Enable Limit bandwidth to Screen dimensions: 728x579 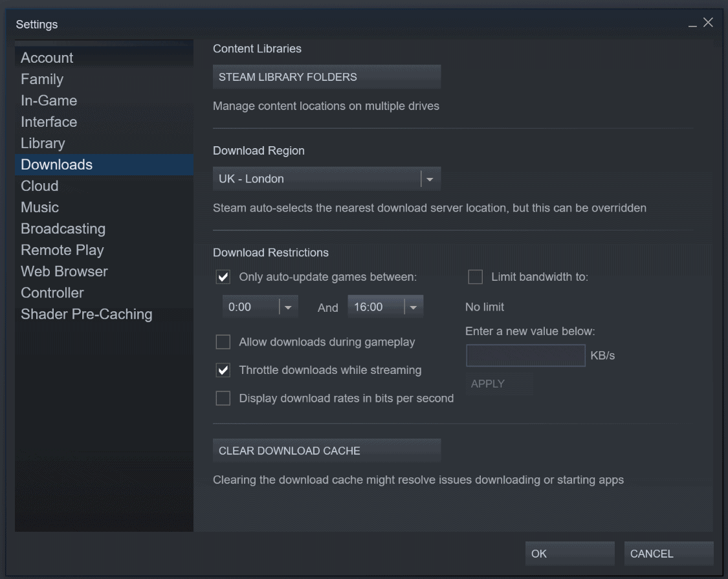point(476,276)
